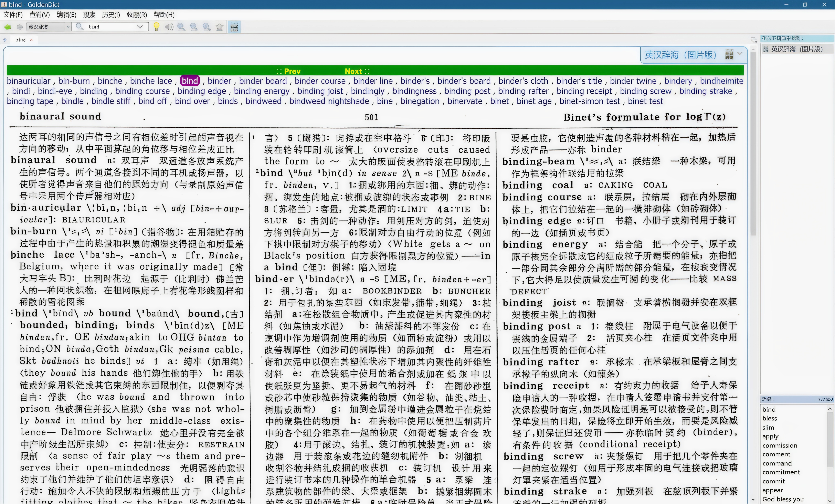Screen dimensions: 835x504
Task: Close the bind tab
Action: (31, 40)
